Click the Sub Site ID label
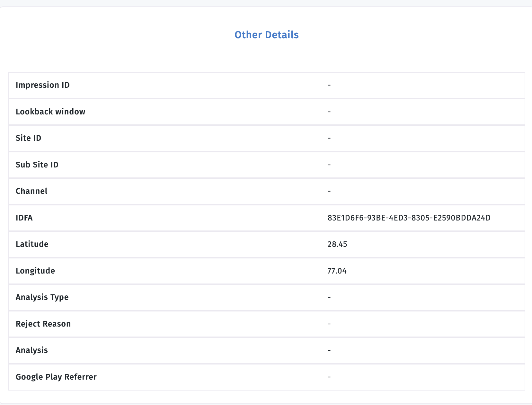This screenshot has width=532, height=405. click(37, 165)
